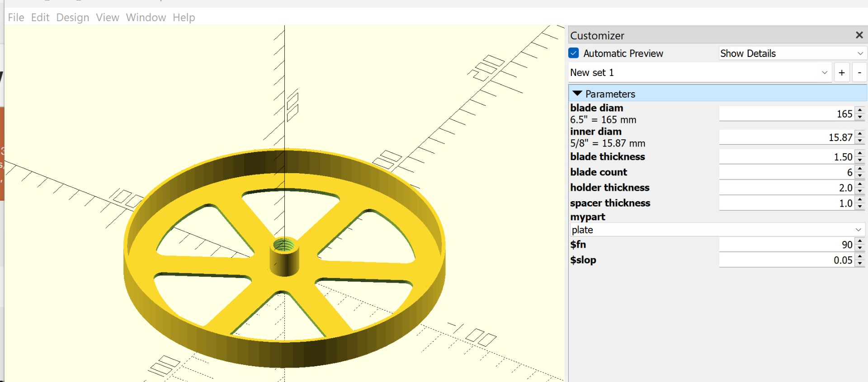Image resolution: width=868 pixels, height=382 pixels.
Task: Click the $slop value field
Action: [787, 260]
